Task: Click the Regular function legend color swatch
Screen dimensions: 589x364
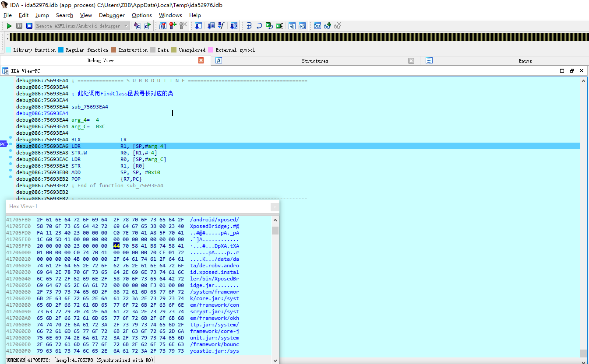Action: tap(61, 50)
